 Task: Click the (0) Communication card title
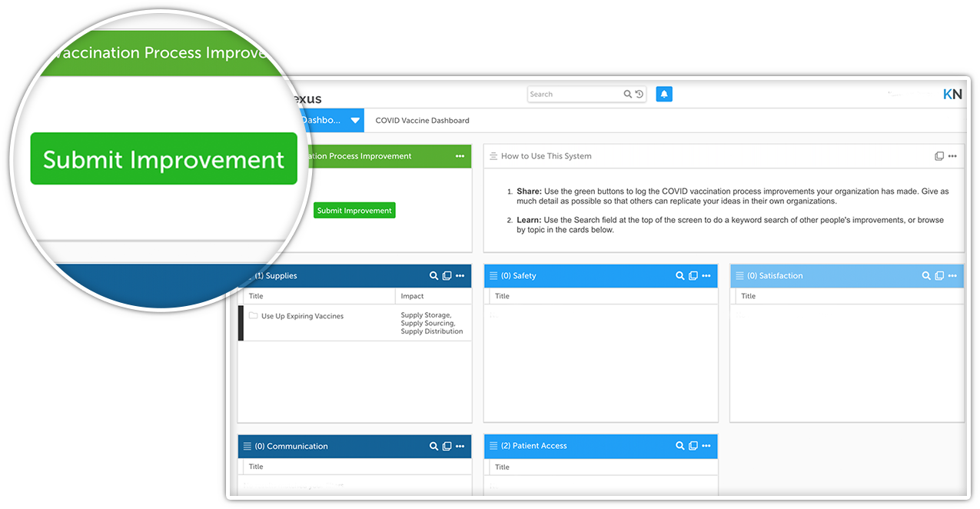tap(291, 446)
